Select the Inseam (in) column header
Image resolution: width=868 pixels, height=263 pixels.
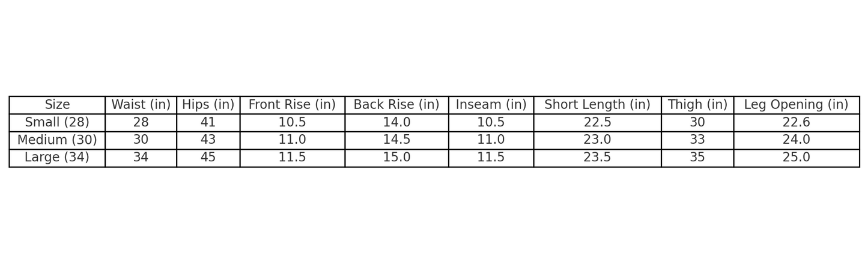491,105
